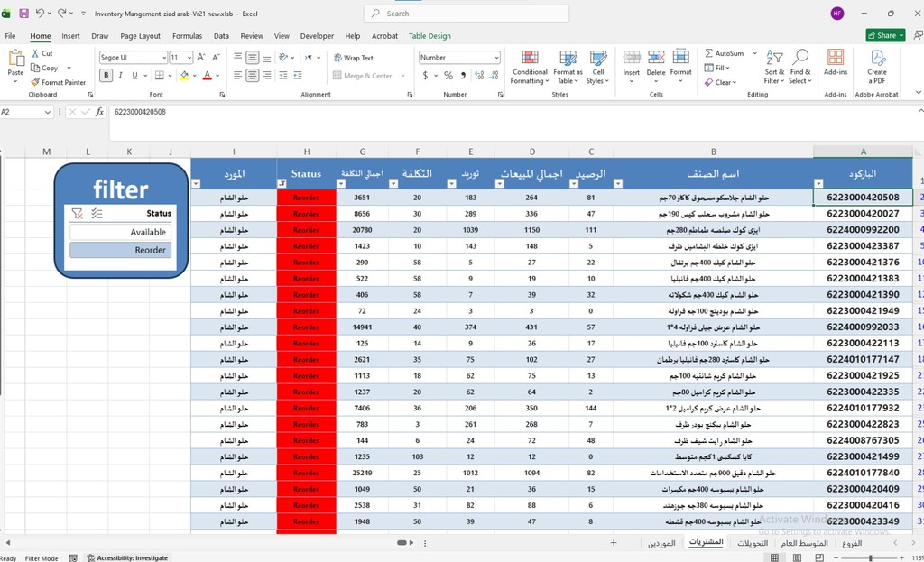Image resolution: width=924 pixels, height=562 pixels.
Task: Open the fill color bucket swatch
Action: coord(184,76)
